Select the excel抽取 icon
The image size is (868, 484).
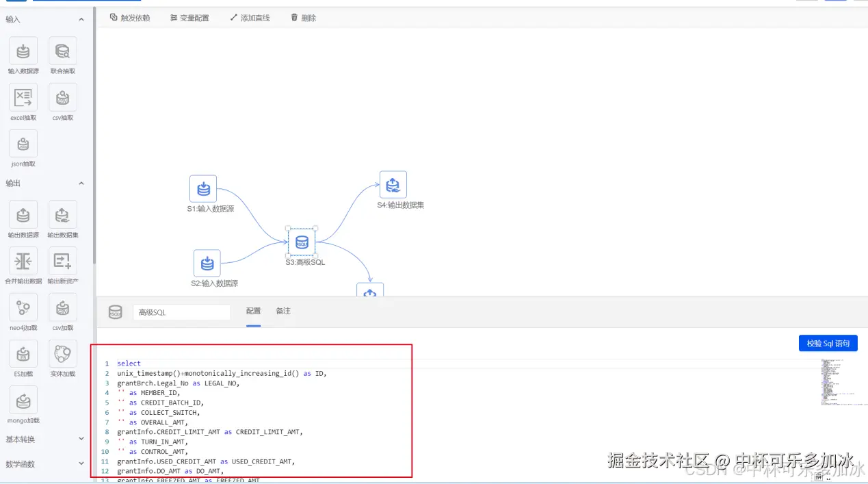click(x=23, y=97)
